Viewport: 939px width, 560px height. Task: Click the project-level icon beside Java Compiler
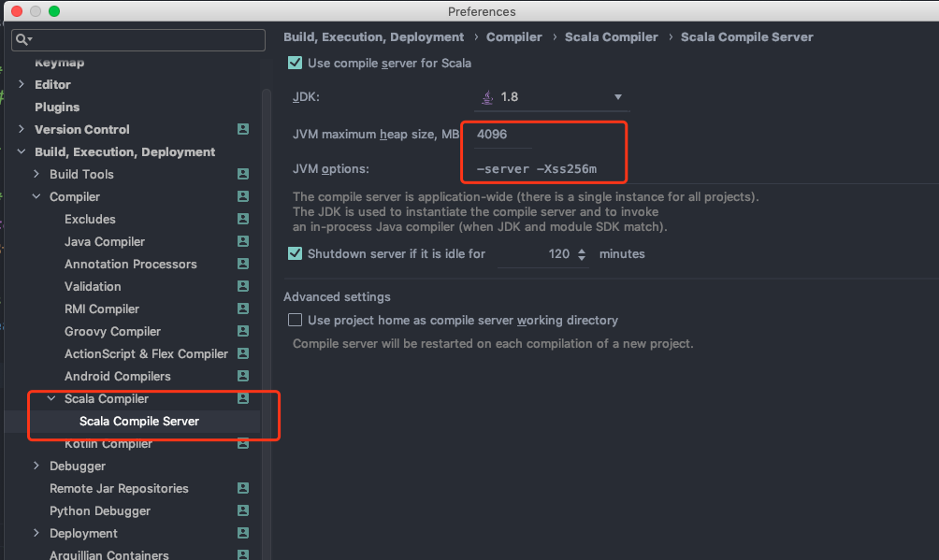click(x=243, y=241)
